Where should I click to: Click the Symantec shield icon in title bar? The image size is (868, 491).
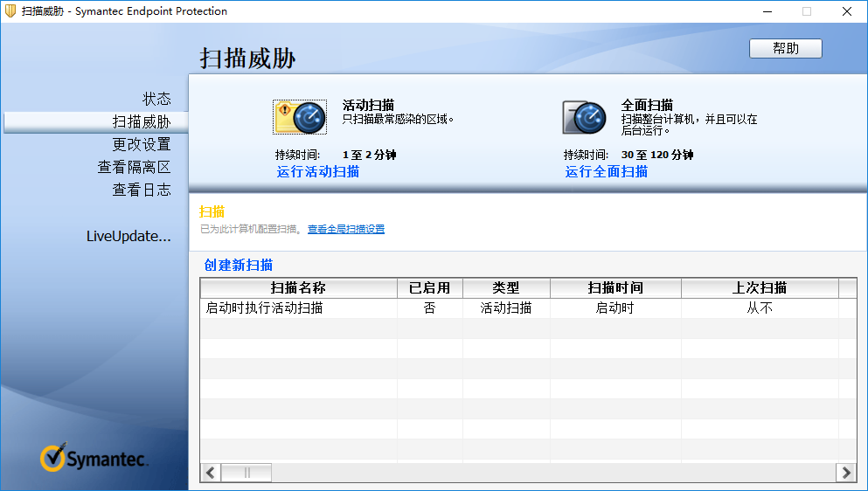point(10,11)
